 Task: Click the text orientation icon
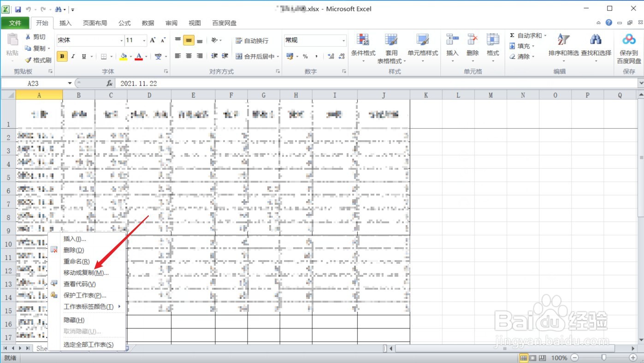coord(215,40)
